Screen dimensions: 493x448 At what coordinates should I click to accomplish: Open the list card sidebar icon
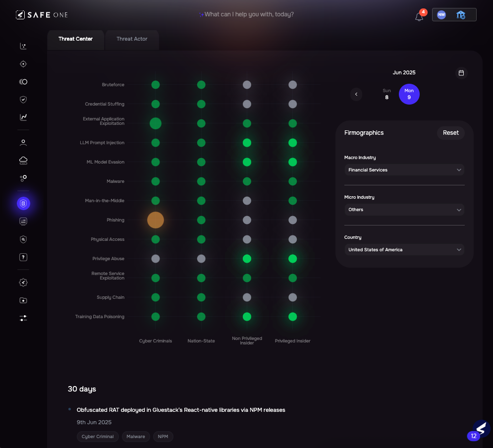click(23, 222)
